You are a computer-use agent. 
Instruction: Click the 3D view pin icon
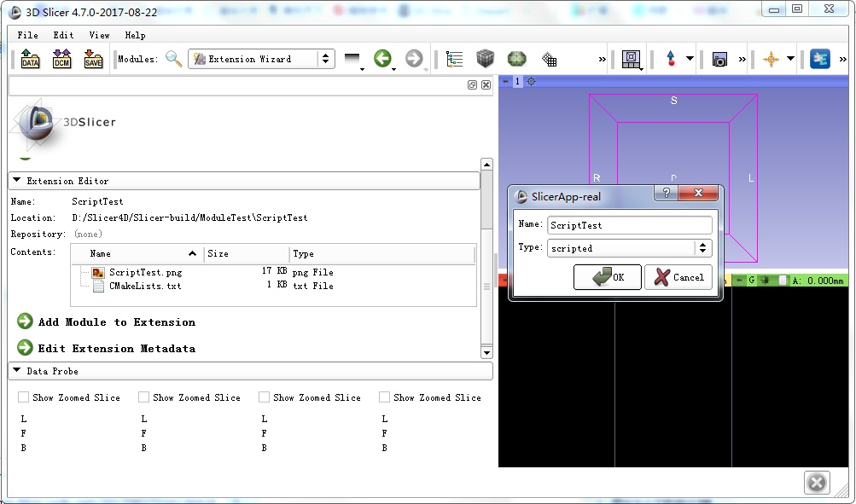pos(505,81)
